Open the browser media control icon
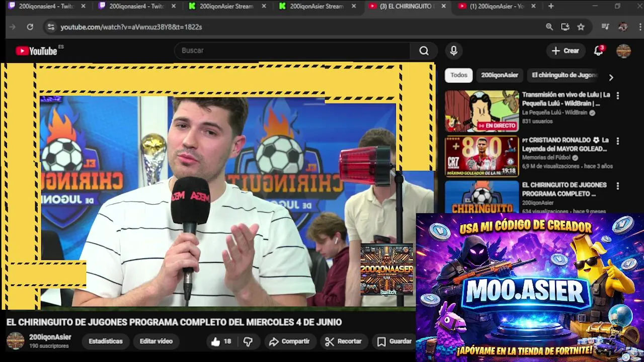 pyautogui.click(x=605, y=27)
